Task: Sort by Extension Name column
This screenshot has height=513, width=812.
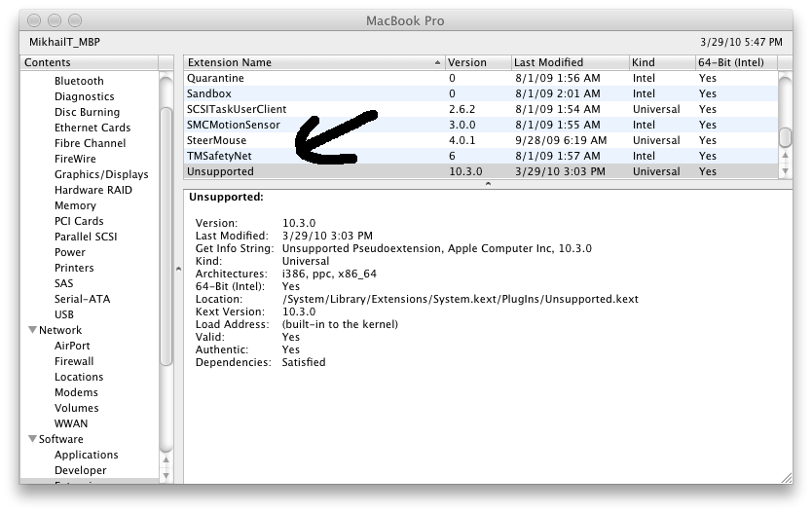Action: [314, 62]
